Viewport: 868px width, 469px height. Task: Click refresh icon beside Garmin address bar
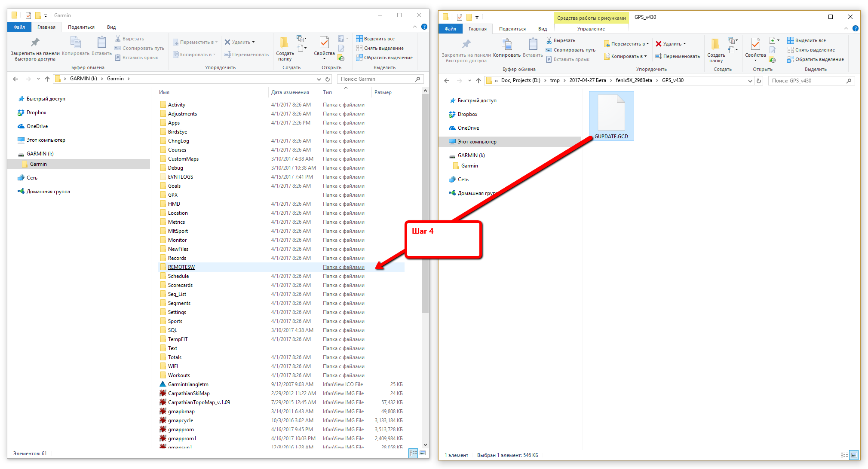328,79
